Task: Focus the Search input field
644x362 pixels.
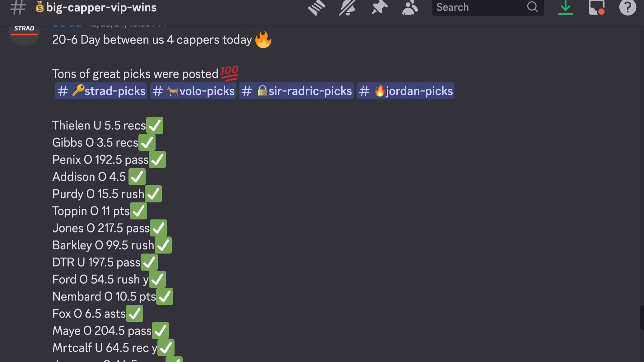Action: click(488, 7)
